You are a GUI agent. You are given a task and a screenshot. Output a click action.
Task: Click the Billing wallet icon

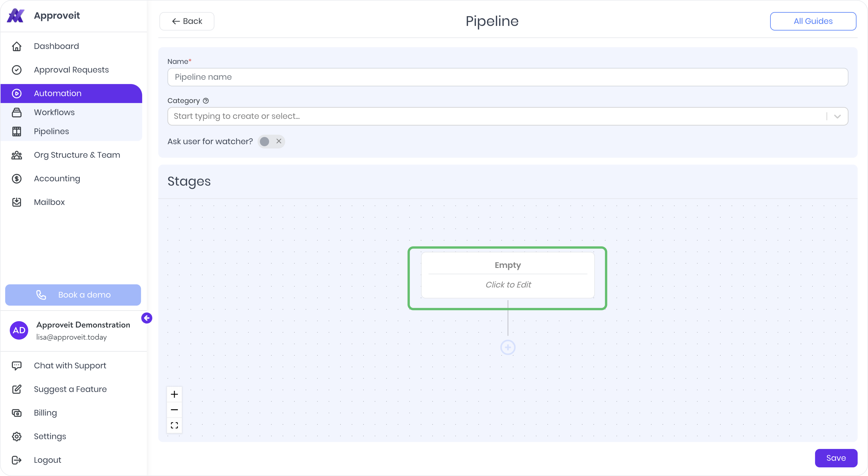(x=17, y=413)
